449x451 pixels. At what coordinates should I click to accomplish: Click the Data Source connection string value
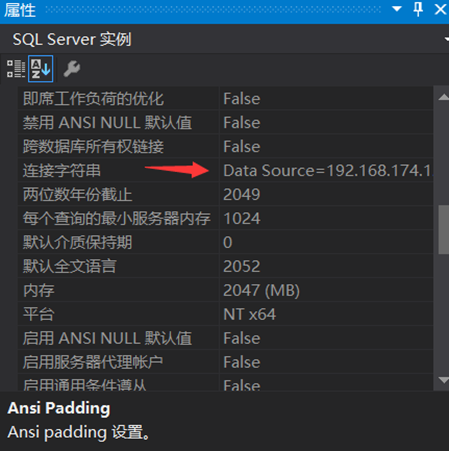pyautogui.click(x=327, y=170)
